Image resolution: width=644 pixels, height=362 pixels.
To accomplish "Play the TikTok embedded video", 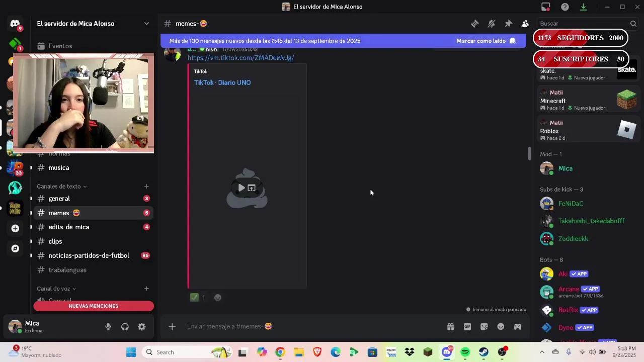I will coord(242,188).
